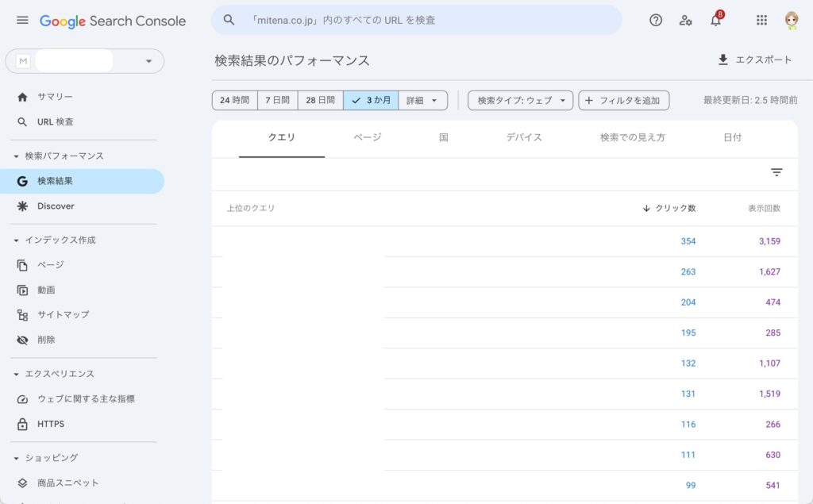Click the エクスポート download button
The image size is (813, 504).
click(x=754, y=60)
